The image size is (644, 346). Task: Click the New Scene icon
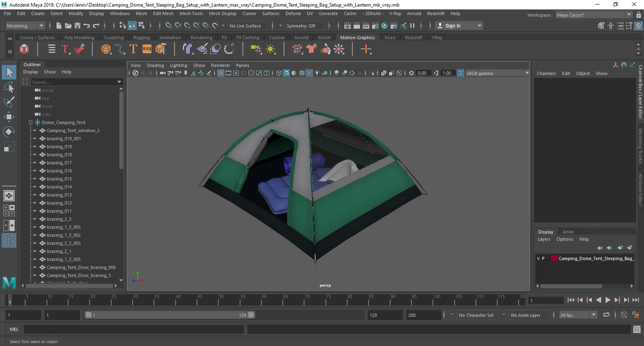[59, 26]
